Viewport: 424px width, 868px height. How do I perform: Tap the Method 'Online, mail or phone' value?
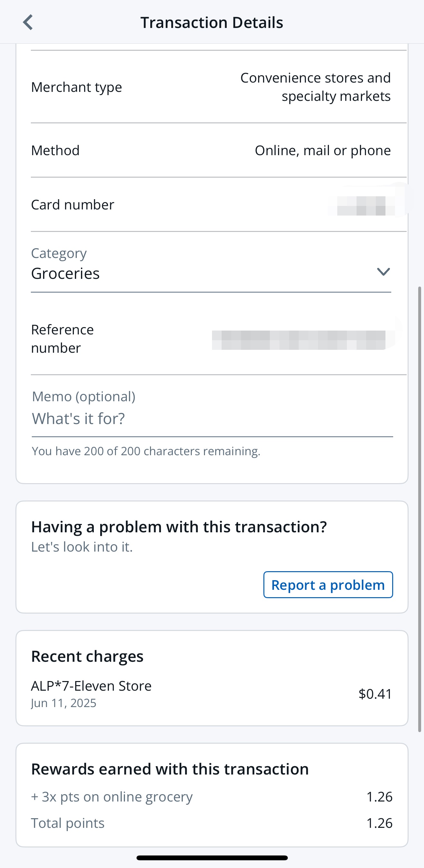[x=322, y=150]
